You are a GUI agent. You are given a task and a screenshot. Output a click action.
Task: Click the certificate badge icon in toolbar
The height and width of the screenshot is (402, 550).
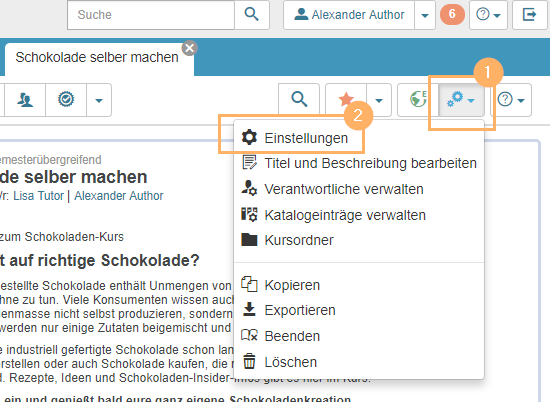pos(66,100)
